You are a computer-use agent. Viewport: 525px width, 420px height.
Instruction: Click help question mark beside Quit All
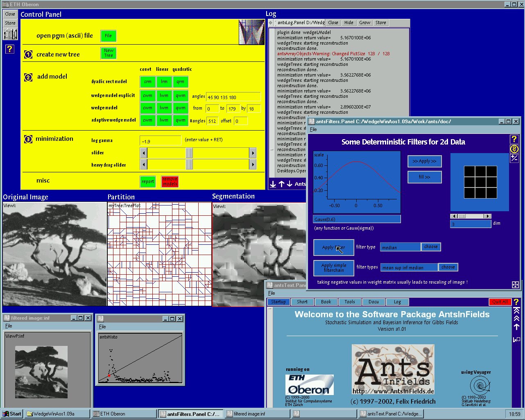[516, 302]
